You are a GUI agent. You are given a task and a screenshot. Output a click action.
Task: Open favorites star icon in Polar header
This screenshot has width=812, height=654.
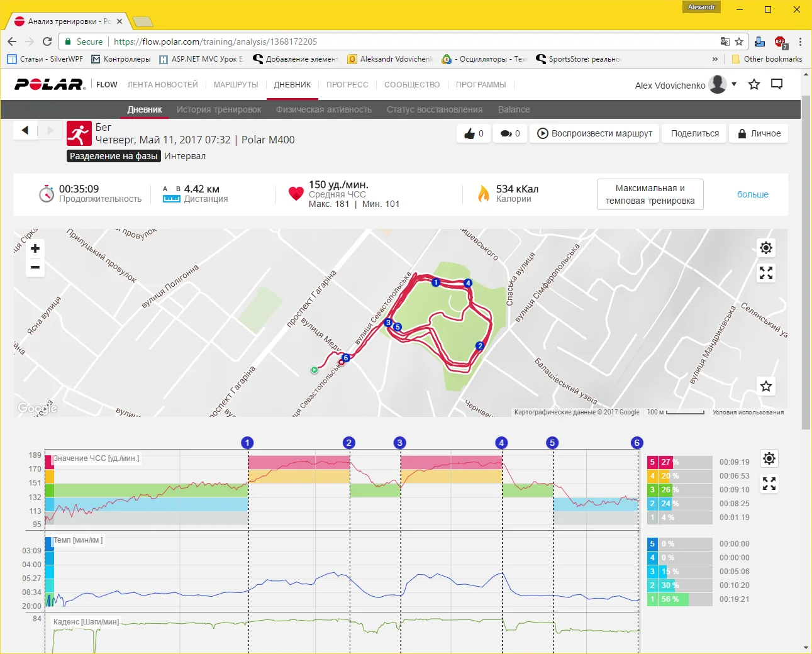[x=754, y=84]
